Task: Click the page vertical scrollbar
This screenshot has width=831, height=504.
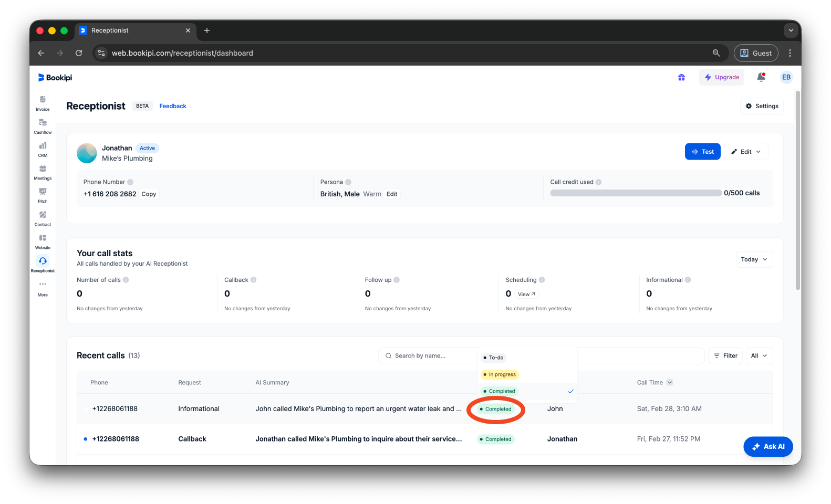Action: point(798,191)
